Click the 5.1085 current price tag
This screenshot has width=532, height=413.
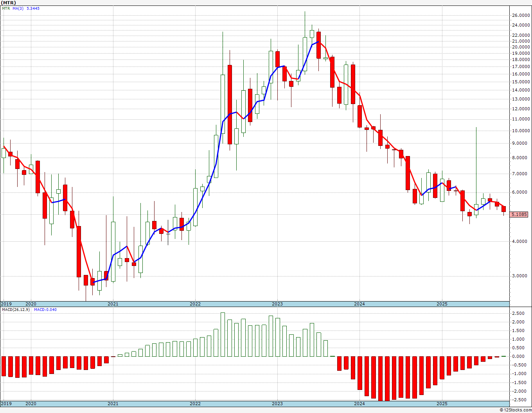click(519, 214)
